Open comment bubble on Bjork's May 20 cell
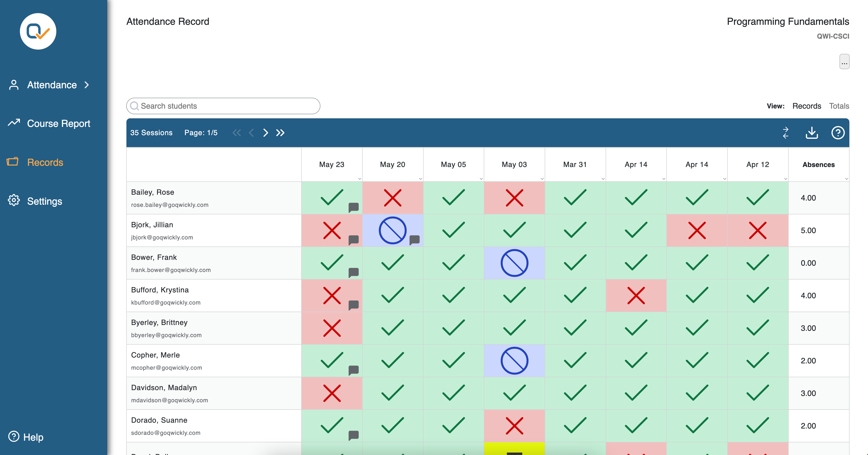Viewport: 868px width, 455px height. click(x=414, y=239)
